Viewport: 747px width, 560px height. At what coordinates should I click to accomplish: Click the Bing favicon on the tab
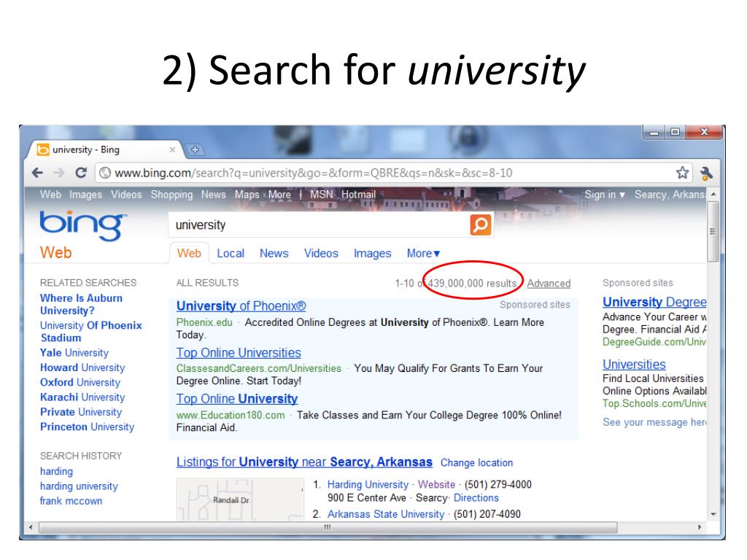(43, 149)
